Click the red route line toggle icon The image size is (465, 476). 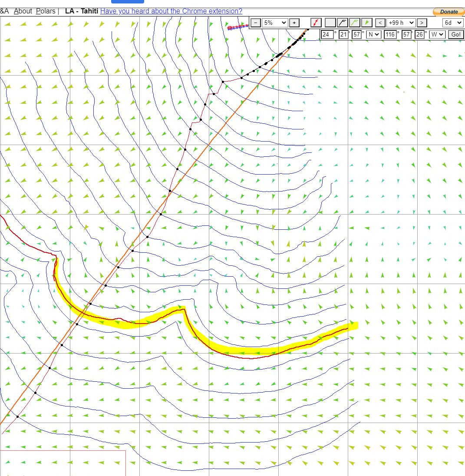point(316,23)
